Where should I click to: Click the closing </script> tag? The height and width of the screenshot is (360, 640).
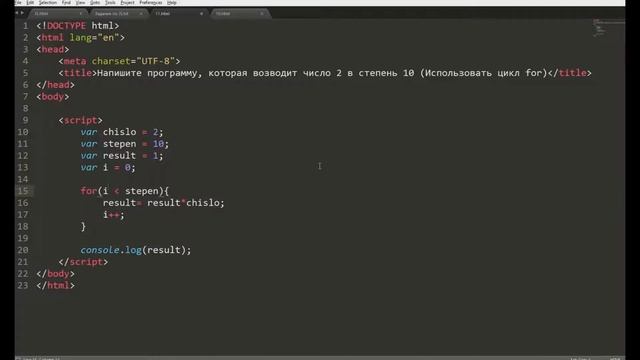[x=83, y=262]
